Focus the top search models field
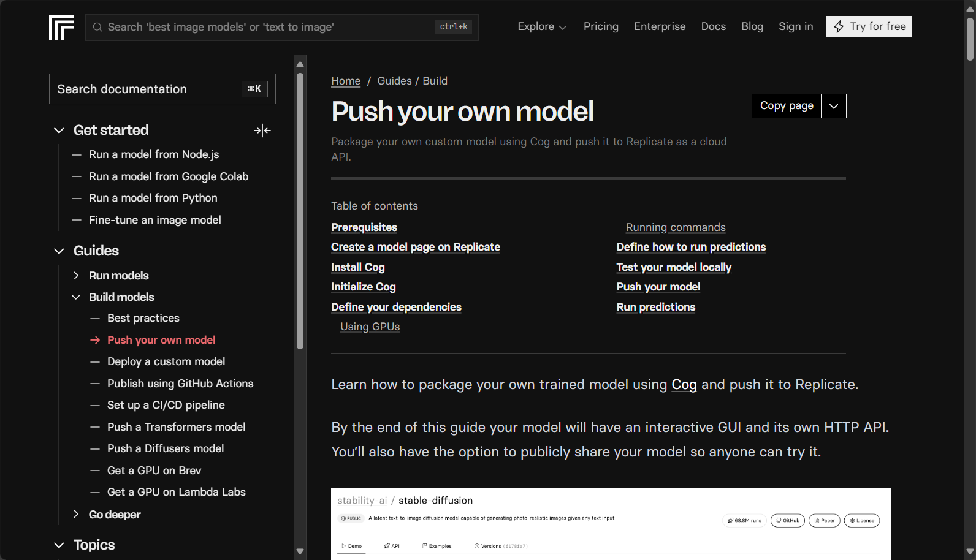 282,27
